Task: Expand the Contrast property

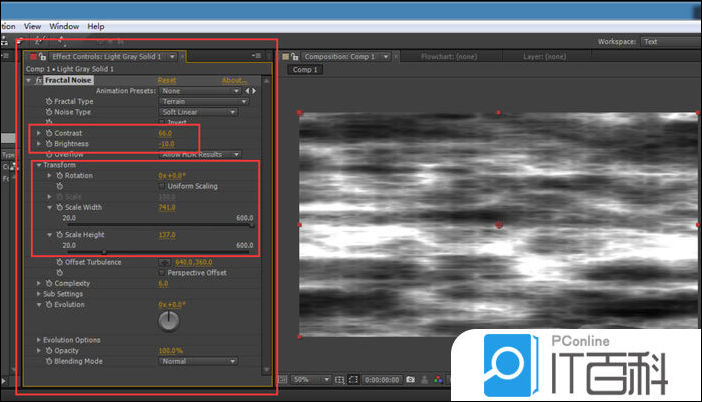Action: (39, 133)
